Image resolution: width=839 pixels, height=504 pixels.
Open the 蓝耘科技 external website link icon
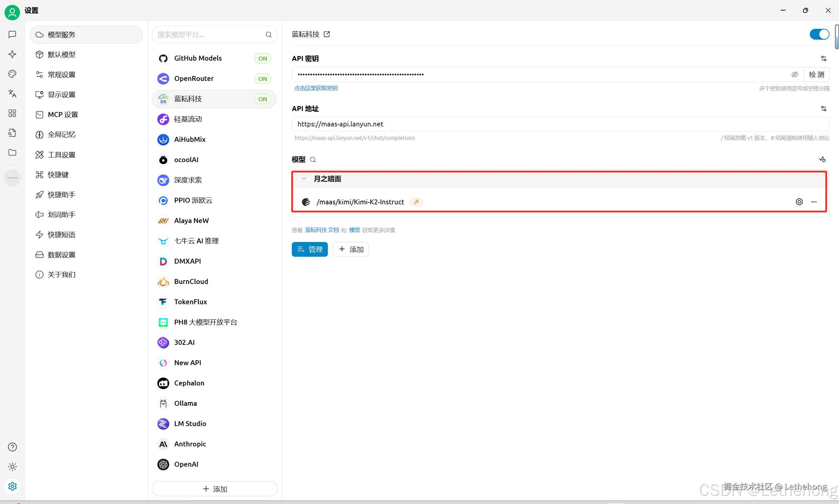[x=327, y=34]
